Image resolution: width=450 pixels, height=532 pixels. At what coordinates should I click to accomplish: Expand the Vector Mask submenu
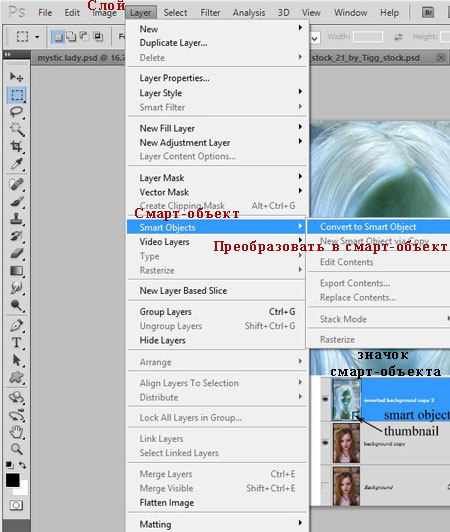(217, 192)
